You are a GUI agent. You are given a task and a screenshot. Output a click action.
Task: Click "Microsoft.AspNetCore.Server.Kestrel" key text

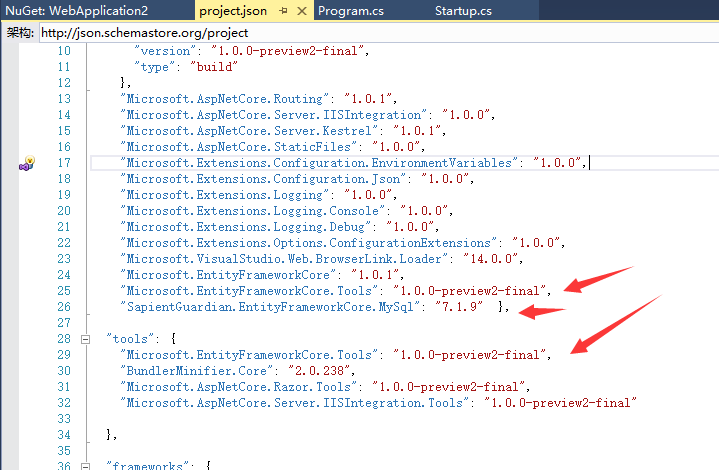[249, 131]
